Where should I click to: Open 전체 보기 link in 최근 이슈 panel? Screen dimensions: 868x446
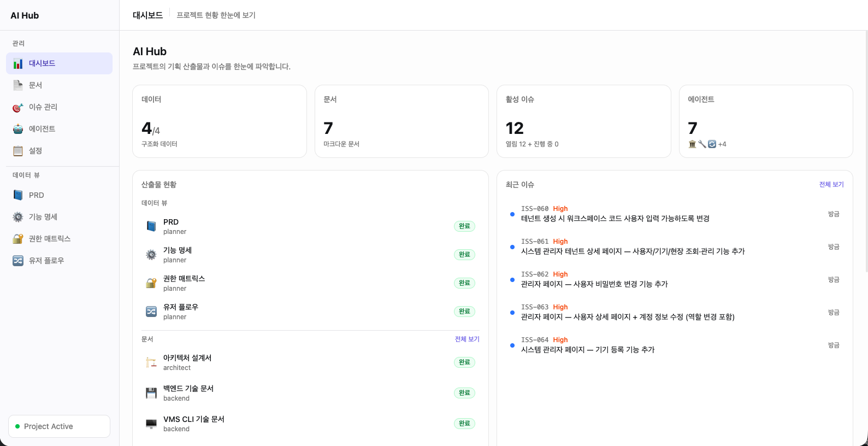point(831,185)
